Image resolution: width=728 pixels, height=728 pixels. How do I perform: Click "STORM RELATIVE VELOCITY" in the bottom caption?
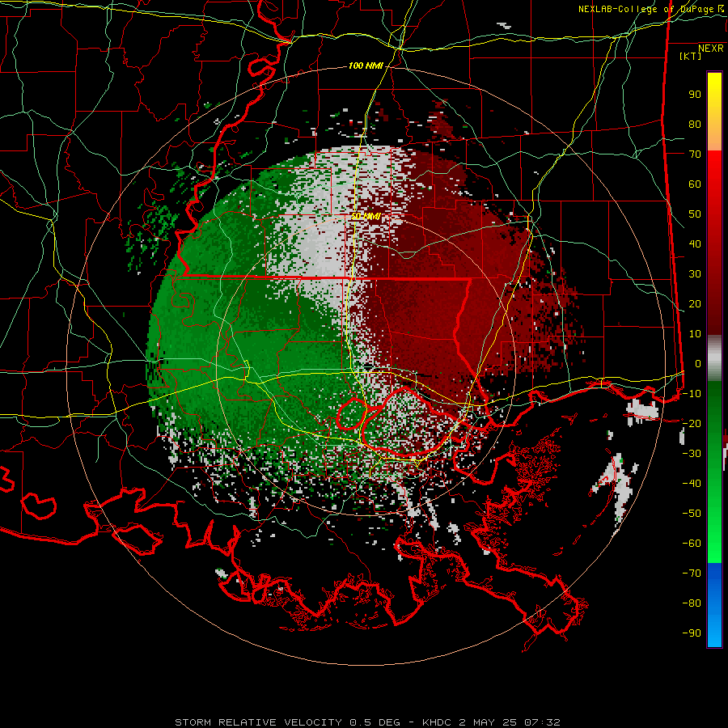click(258, 722)
